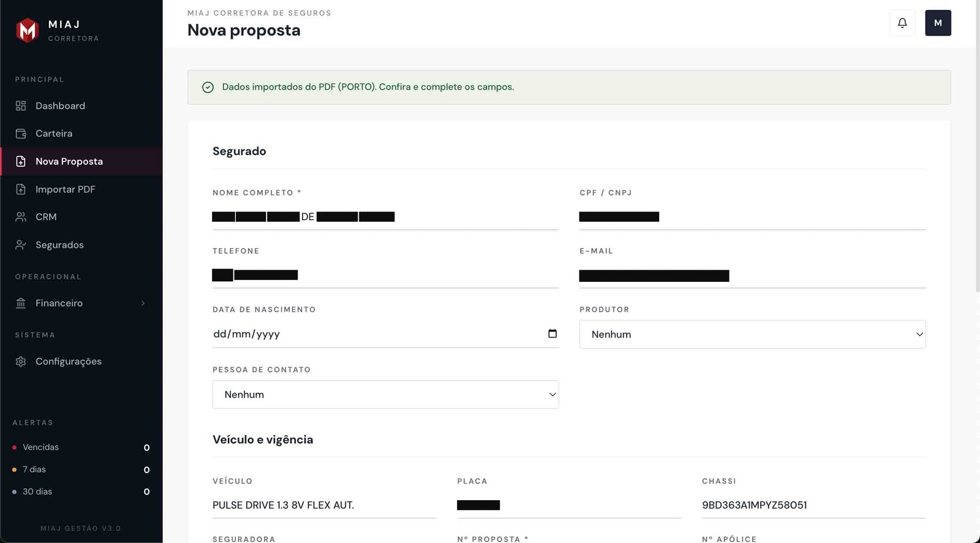Click the MIAJ Corretora logo icon
Screen dimensions: 980x543
(28, 30)
